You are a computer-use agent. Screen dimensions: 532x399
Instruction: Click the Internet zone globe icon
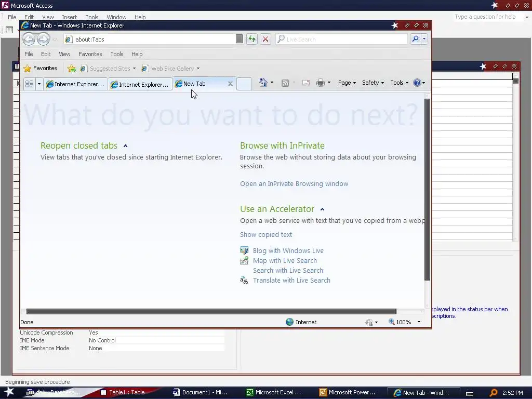pos(289,322)
